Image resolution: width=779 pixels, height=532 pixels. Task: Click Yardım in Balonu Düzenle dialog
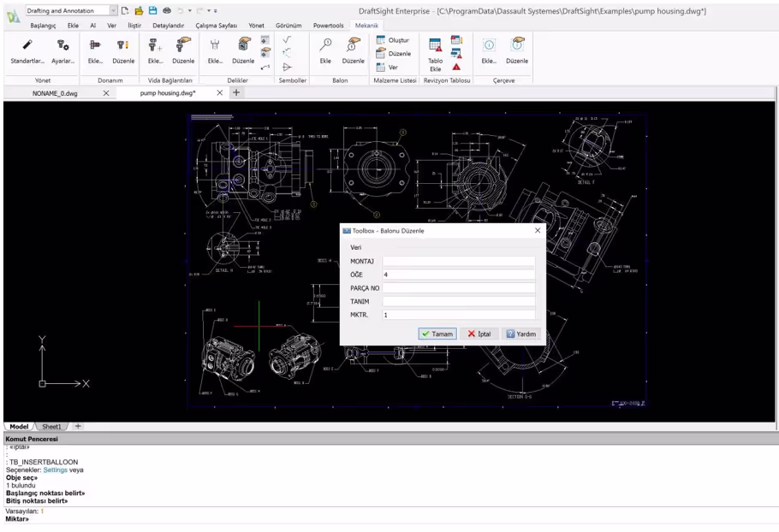[x=521, y=334]
